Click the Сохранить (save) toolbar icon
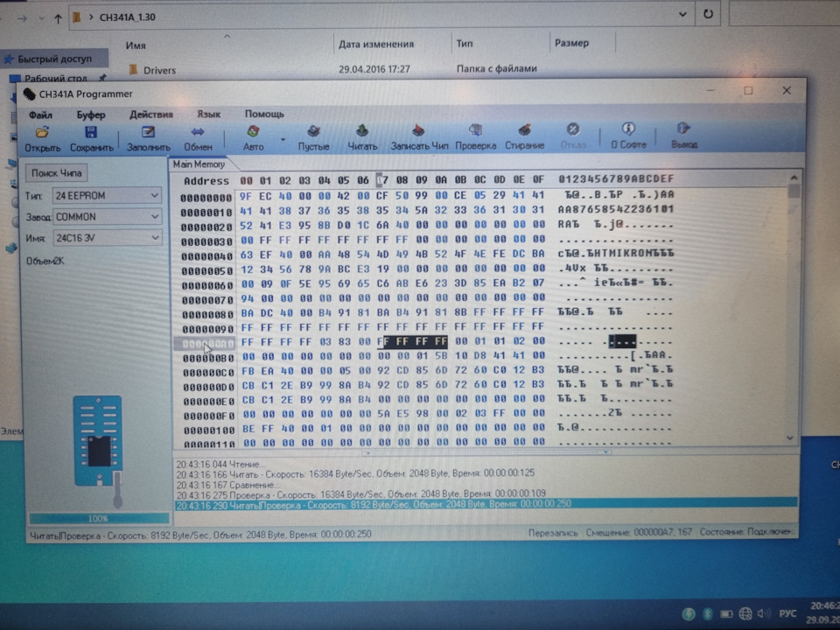The image size is (840, 630). (91, 132)
